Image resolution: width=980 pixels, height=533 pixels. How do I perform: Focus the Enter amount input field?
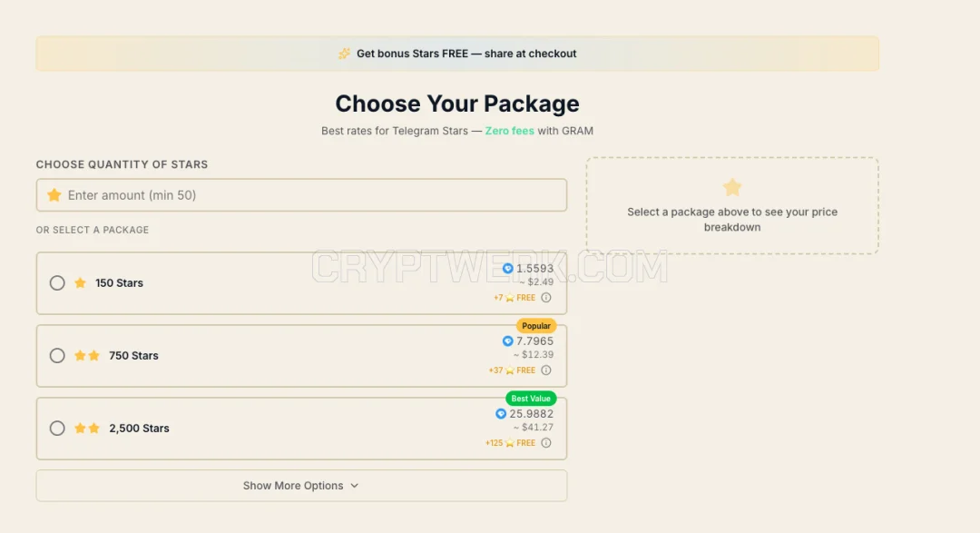[301, 195]
